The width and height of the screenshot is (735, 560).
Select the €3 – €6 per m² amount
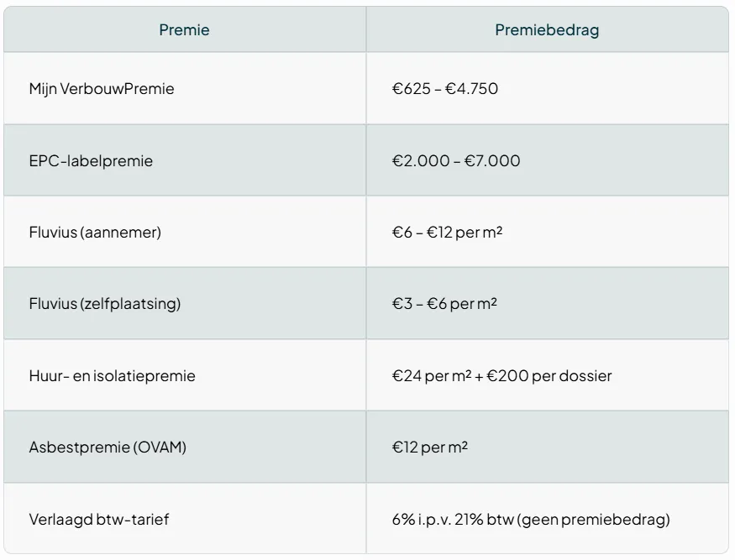tap(444, 304)
